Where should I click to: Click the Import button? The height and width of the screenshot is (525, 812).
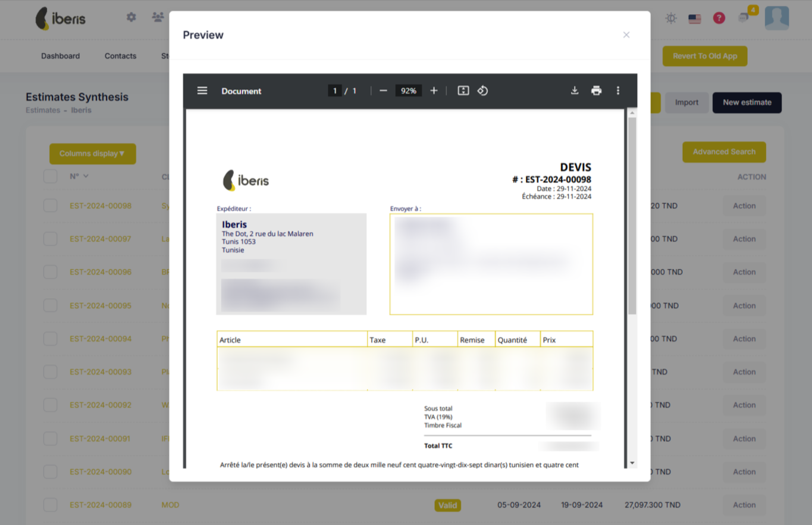click(686, 102)
